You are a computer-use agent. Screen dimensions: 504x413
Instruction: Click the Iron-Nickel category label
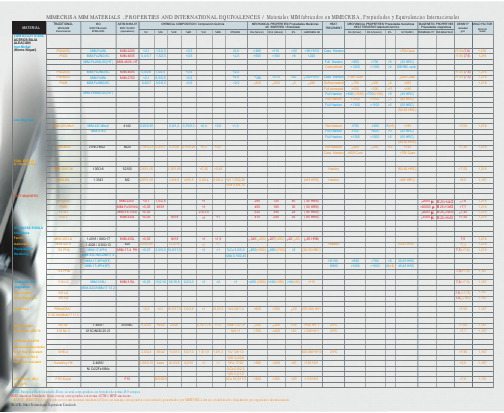[x=22, y=47]
